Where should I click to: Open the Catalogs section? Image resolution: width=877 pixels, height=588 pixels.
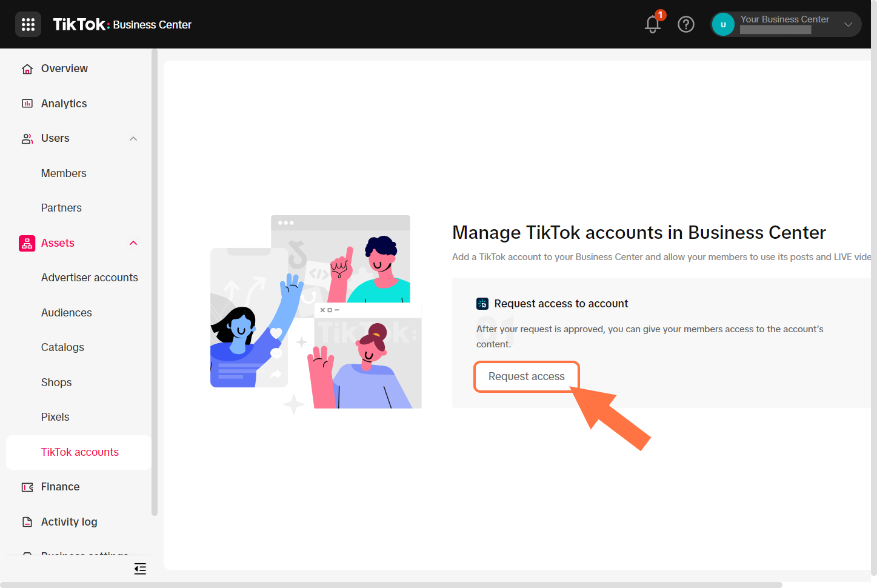[62, 347]
